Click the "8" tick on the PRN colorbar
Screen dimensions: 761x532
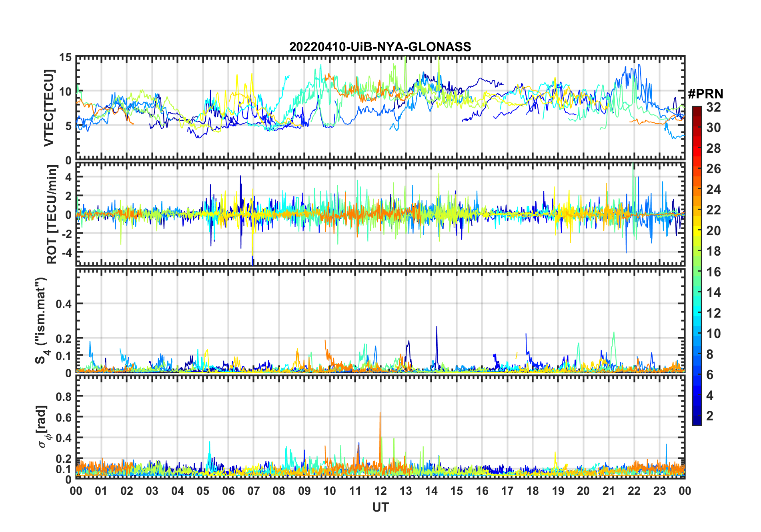710,354
